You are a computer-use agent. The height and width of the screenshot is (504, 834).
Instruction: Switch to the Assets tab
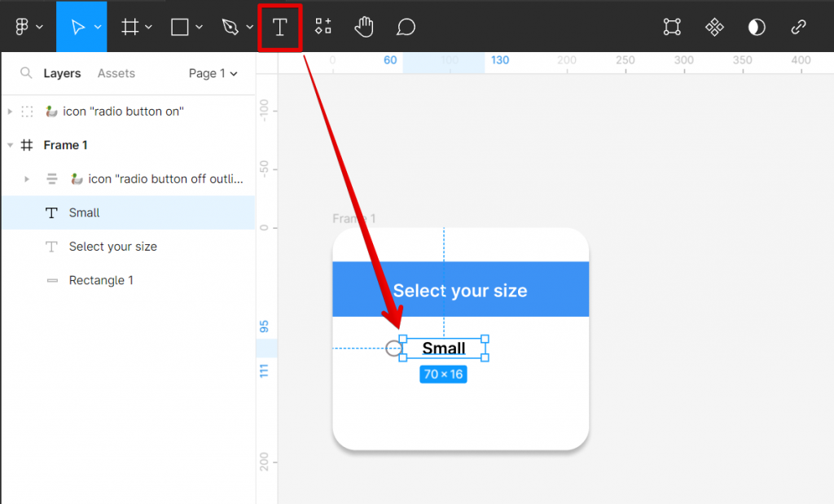tap(116, 73)
